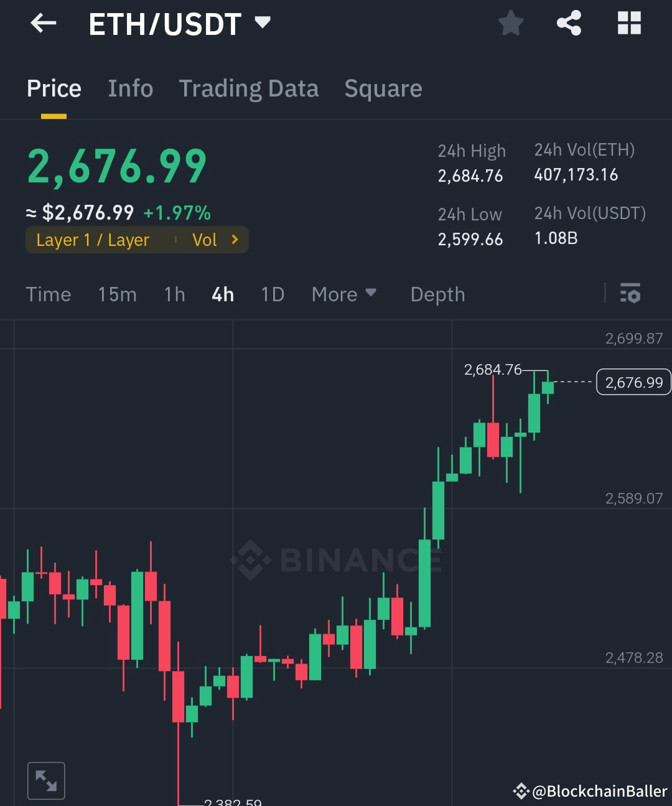Switch to the Info tab
The height and width of the screenshot is (806, 672).
tap(130, 88)
